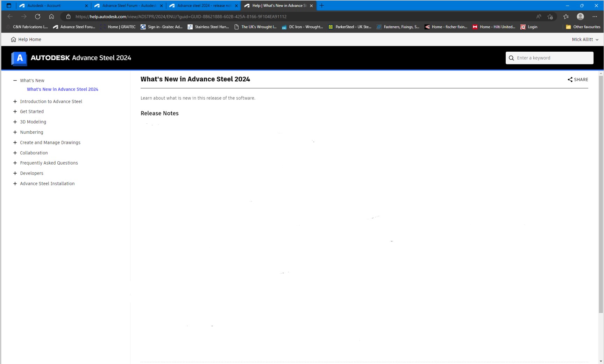Switch to Autodesk - Account tab
Image resolution: width=604 pixels, height=364 pixels.
[54, 6]
